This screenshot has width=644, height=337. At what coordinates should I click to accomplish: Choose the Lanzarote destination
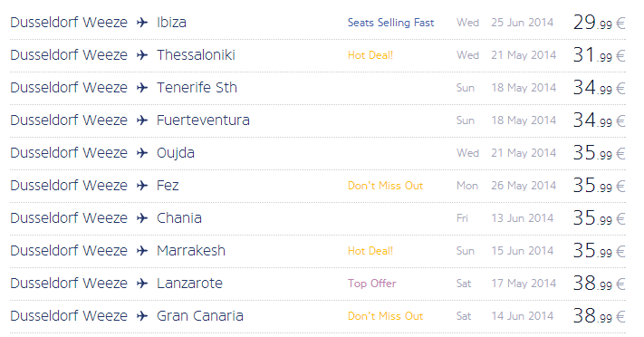coord(189,284)
